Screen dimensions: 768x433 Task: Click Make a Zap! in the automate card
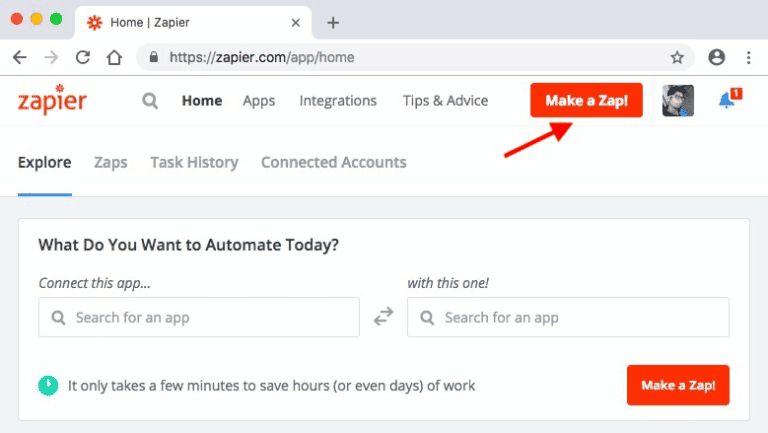[678, 385]
